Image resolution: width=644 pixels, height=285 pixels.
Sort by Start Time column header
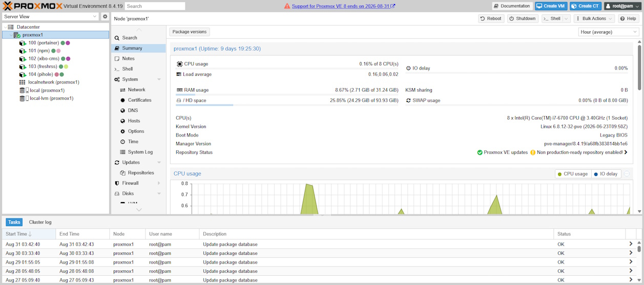click(29, 234)
